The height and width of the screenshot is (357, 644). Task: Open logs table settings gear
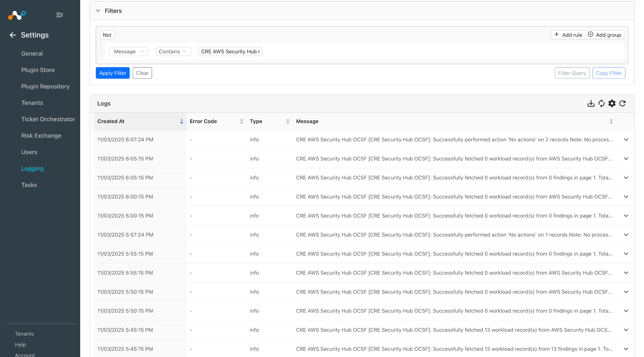click(x=612, y=104)
